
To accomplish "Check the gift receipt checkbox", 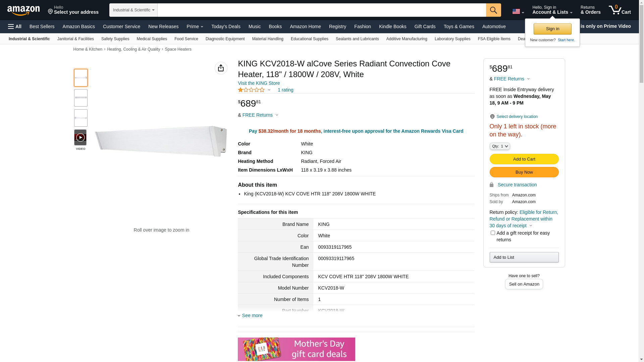I will pos(492,233).
